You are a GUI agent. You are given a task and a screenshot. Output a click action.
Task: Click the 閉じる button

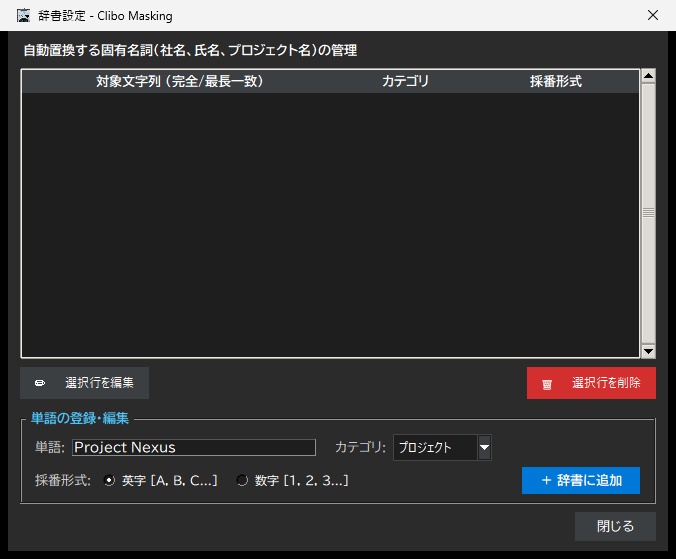(615, 526)
